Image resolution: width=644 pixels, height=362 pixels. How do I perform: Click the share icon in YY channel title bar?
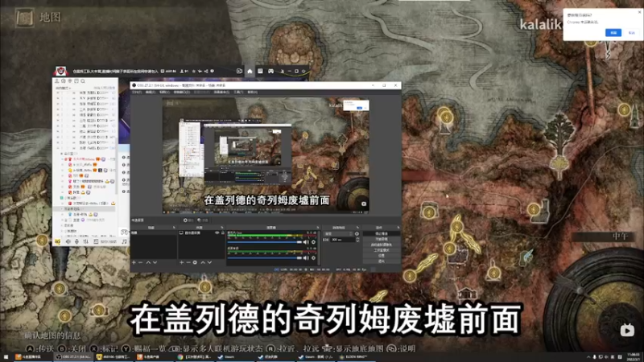206,71
